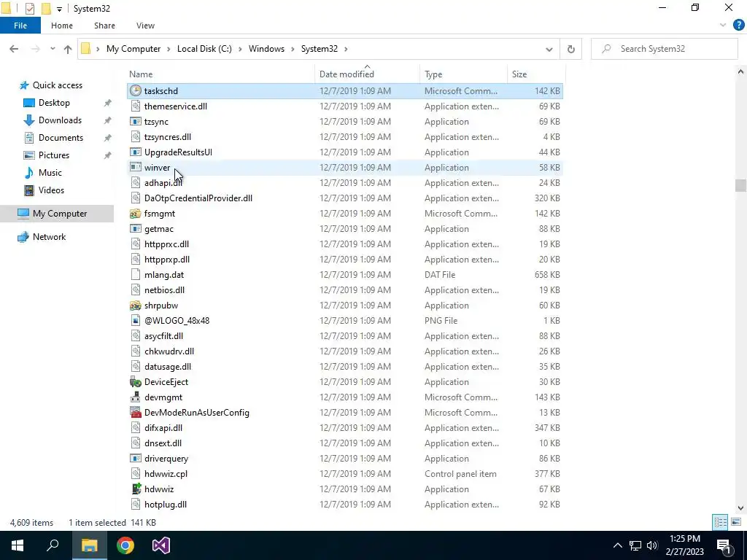Open Music in the navigation pane
The image size is (747, 560).
click(50, 173)
